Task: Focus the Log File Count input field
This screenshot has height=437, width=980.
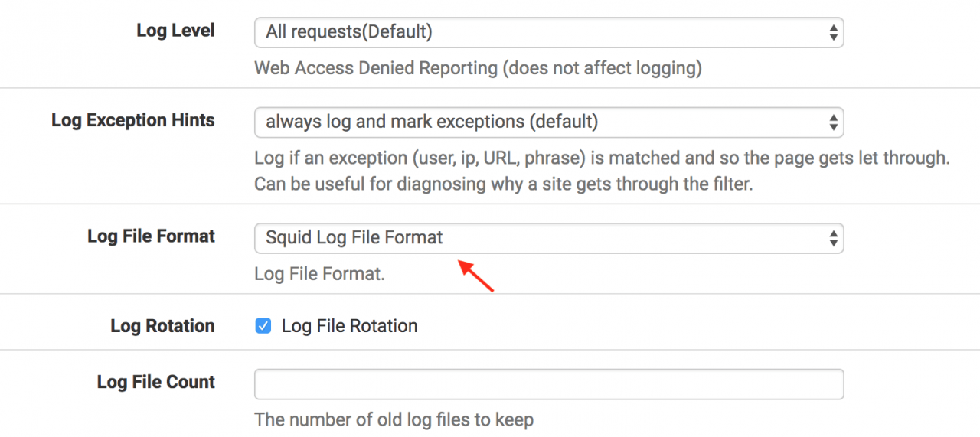Action: pyautogui.click(x=548, y=384)
